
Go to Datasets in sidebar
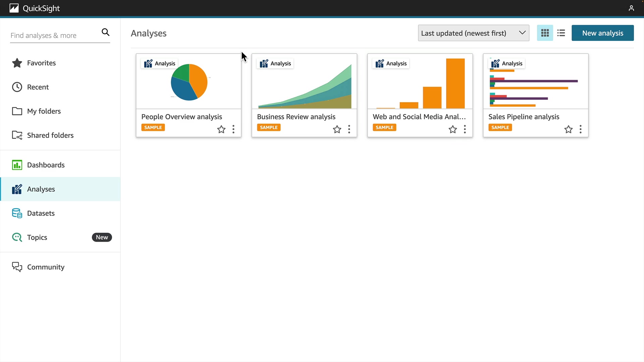[41, 213]
